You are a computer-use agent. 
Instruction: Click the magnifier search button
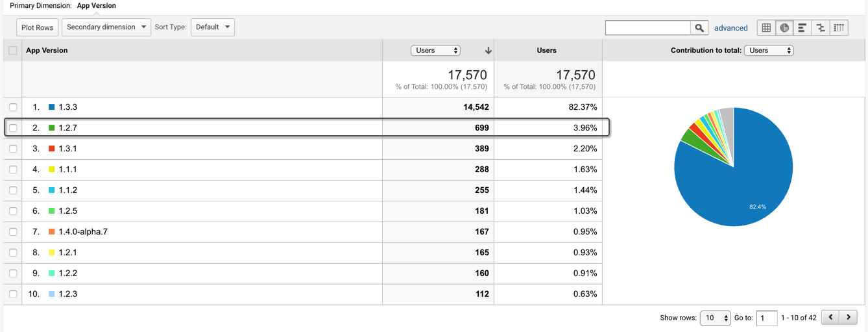pos(699,28)
